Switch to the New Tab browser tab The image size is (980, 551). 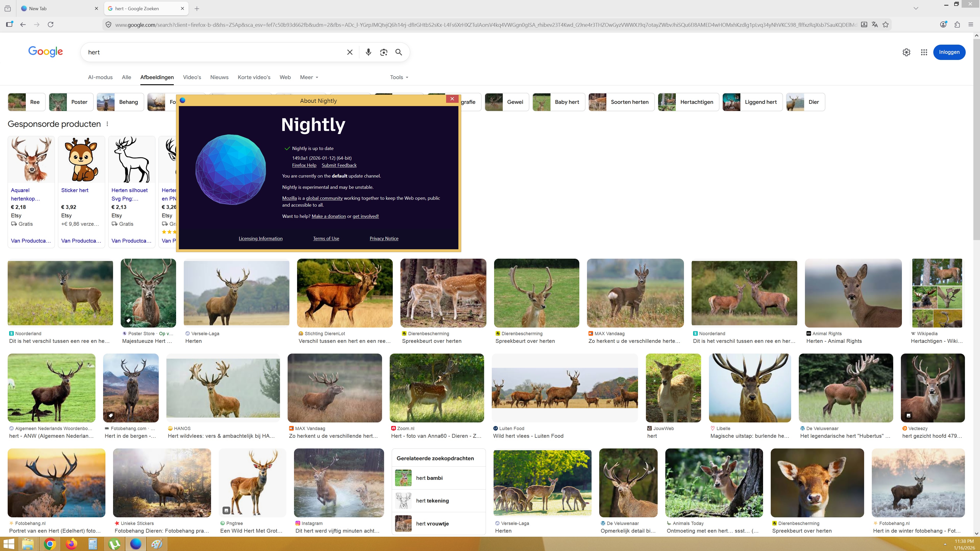[38, 8]
